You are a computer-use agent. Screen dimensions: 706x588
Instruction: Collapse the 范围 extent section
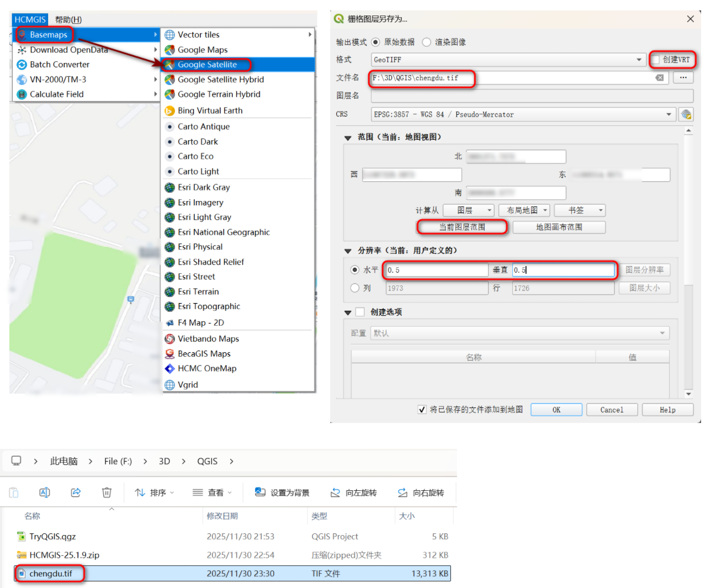point(348,138)
